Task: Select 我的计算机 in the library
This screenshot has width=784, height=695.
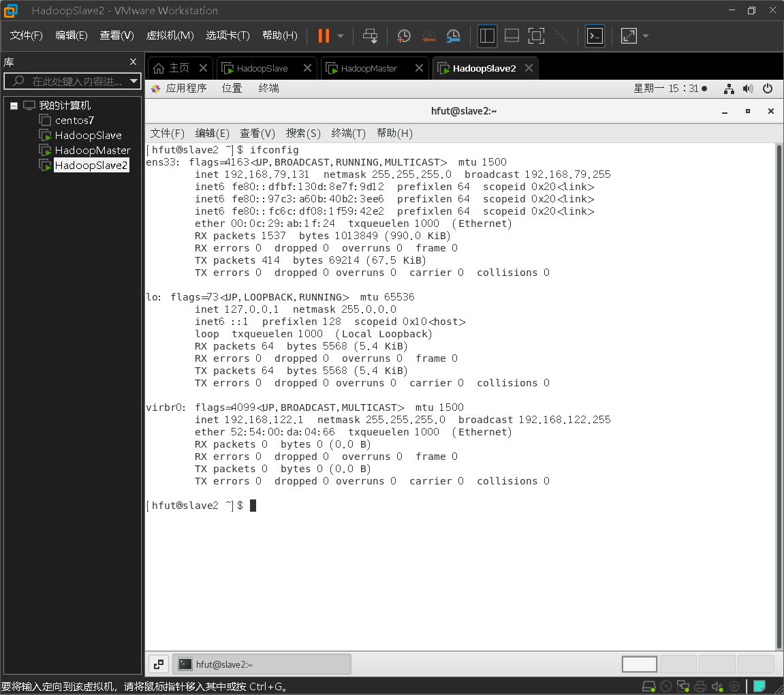Action: [65, 106]
